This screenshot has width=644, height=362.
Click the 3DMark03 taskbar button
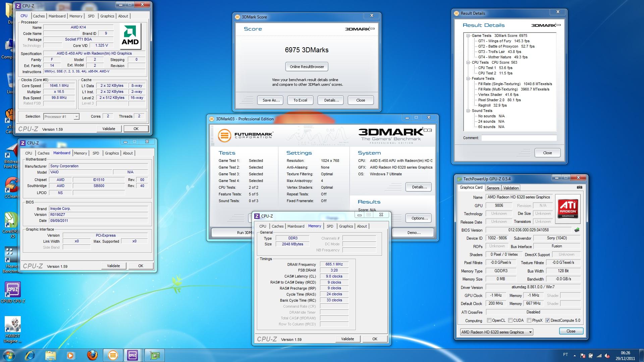click(x=113, y=355)
